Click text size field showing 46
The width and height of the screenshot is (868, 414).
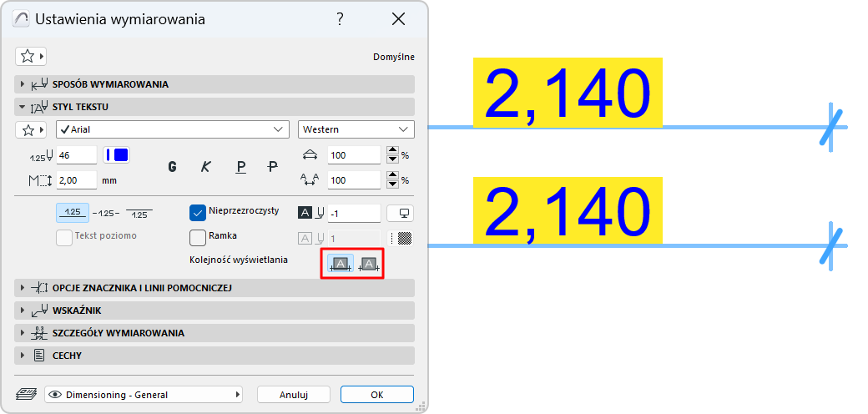pyautogui.click(x=77, y=155)
